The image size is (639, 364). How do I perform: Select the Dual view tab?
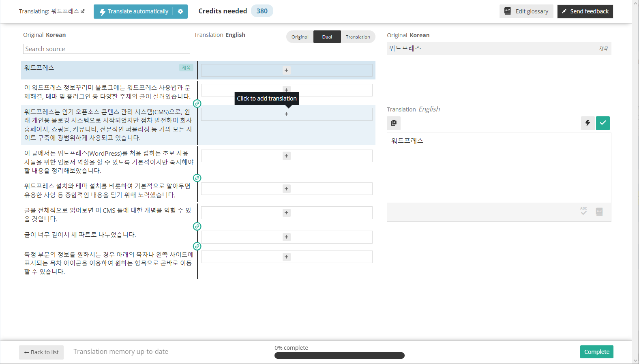(x=327, y=37)
